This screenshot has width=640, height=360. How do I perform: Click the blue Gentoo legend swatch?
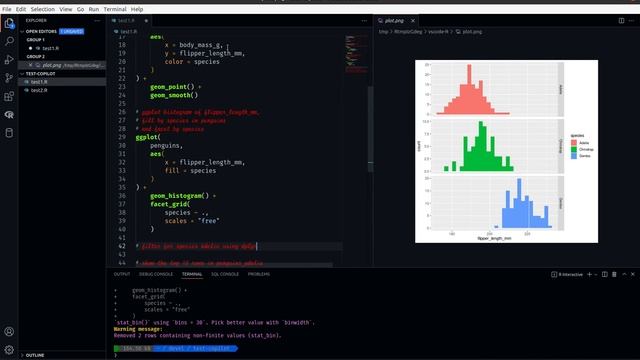click(x=573, y=156)
